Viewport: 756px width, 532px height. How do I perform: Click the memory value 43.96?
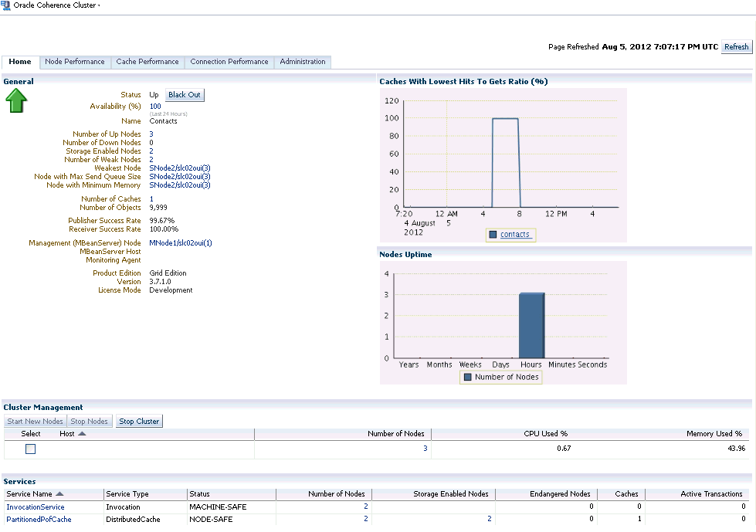[x=736, y=449]
